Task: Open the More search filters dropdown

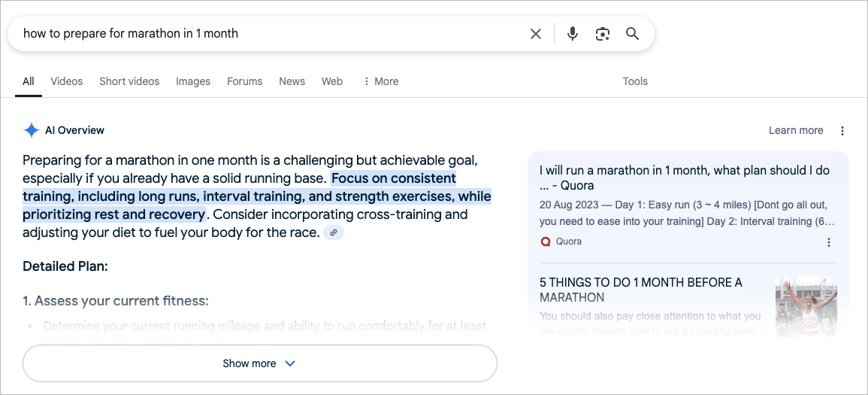Action: [381, 81]
